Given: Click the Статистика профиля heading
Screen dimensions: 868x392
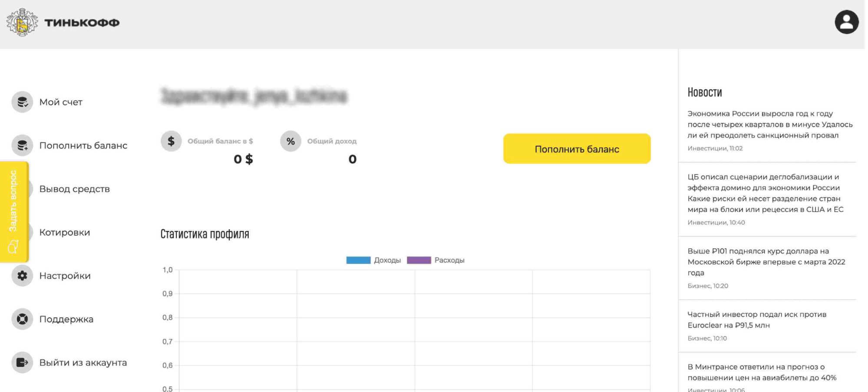Looking at the screenshot, I should tap(205, 234).
